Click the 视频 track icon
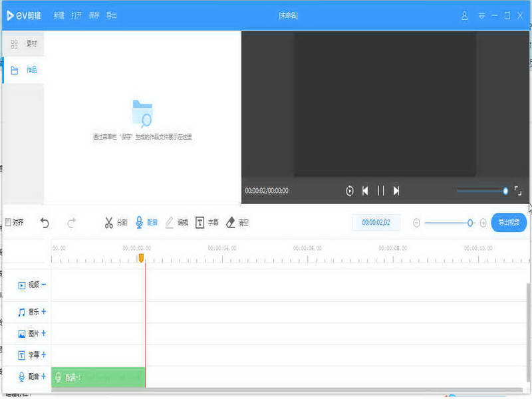The height and width of the screenshot is (399, 532). pyautogui.click(x=22, y=285)
